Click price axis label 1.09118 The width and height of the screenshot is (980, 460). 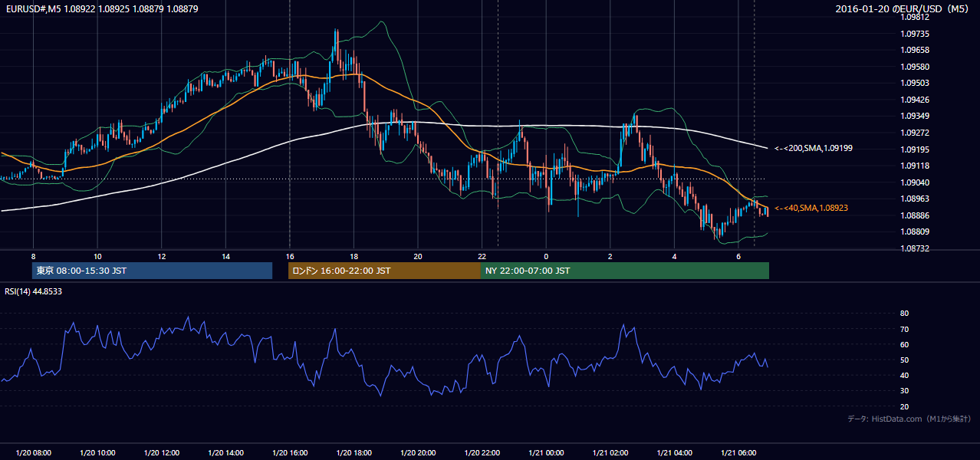(915, 166)
